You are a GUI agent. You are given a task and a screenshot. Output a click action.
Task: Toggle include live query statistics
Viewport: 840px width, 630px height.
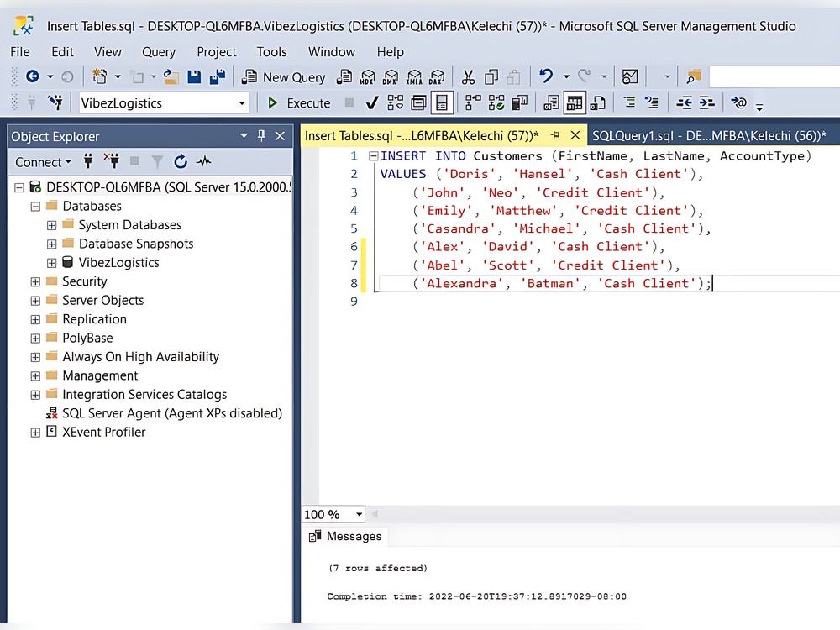pyautogui.click(x=496, y=102)
